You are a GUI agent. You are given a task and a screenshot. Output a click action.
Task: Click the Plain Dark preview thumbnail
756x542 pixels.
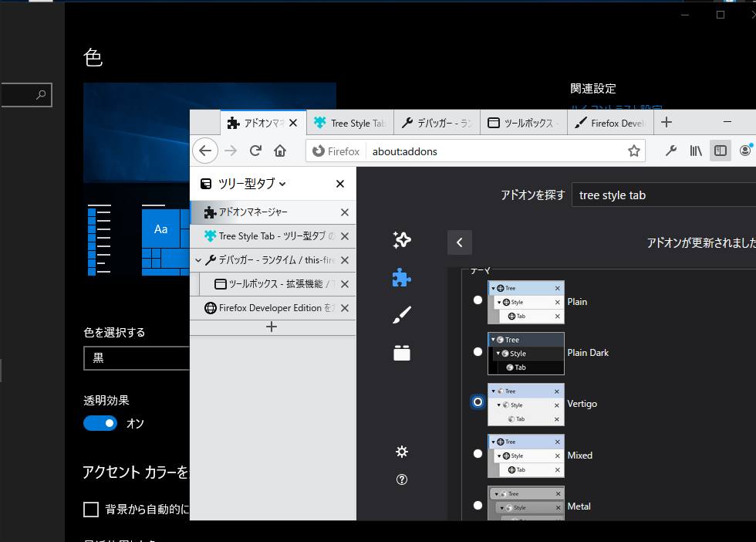click(526, 354)
